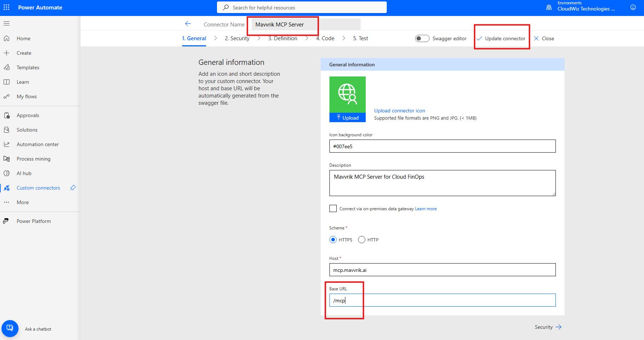Image resolution: width=644 pixels, height=340 pixels.
Task: Click the Solutions icon
Action: pos(7,130)
